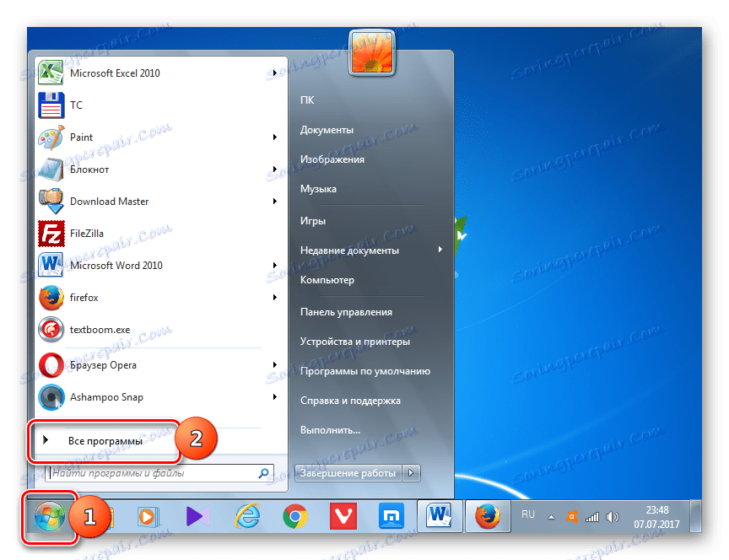729x560 pixels.
Task: Expand Недавние документы submenu arrow
Action: (x=440, y=250)
